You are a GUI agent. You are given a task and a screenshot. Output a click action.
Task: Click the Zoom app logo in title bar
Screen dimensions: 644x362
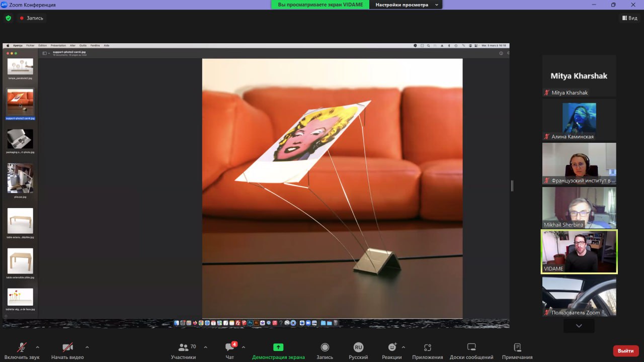[4, 5]
